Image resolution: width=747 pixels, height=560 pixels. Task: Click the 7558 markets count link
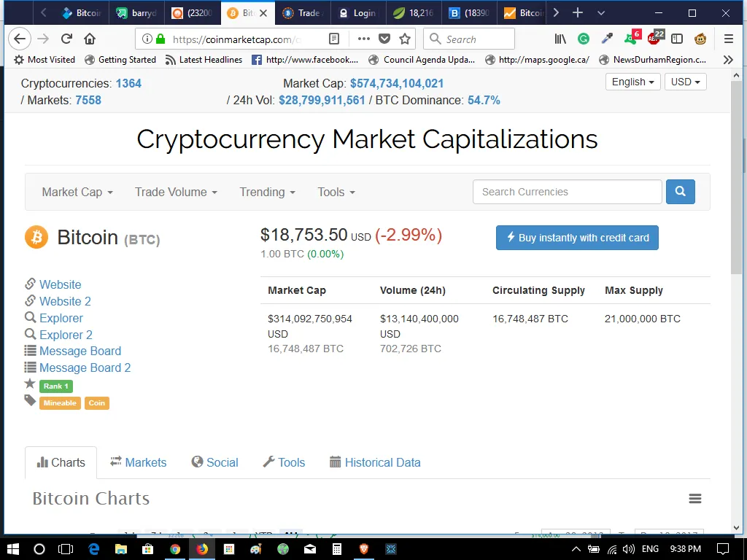88,100
